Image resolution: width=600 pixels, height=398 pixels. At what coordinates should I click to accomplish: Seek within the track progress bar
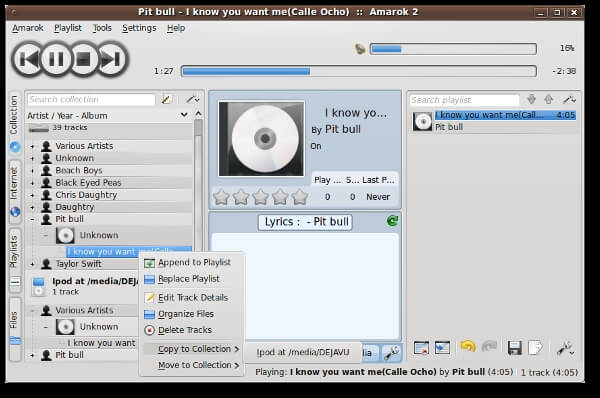359,71
